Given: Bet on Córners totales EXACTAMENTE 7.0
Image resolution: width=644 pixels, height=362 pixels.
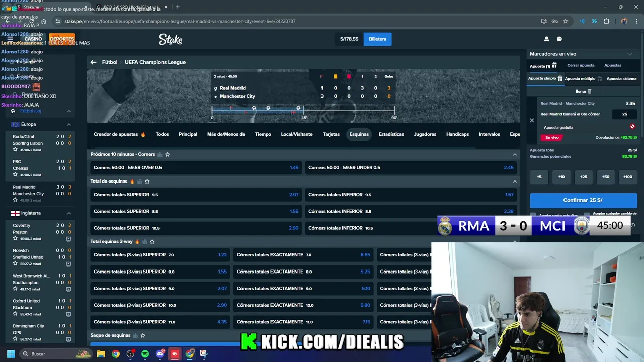Looking at the screenshot, I should (x=303, y=255).
